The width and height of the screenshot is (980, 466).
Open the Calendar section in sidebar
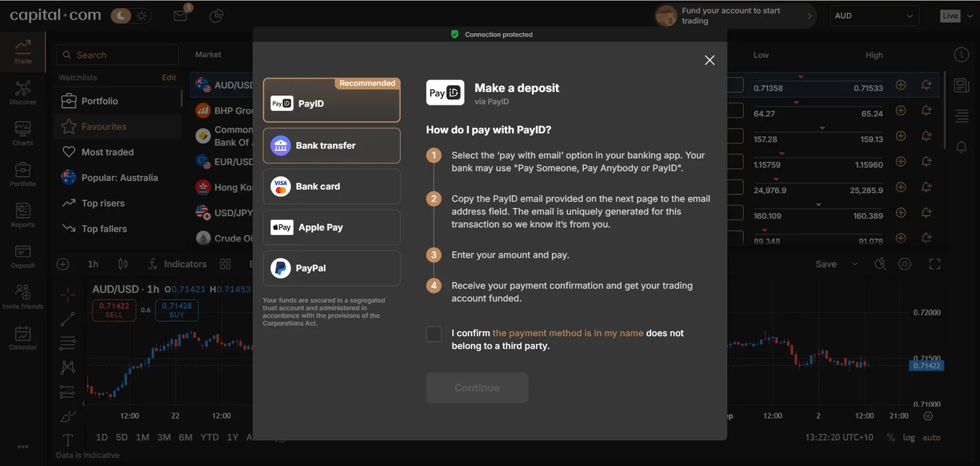(23, 338)
